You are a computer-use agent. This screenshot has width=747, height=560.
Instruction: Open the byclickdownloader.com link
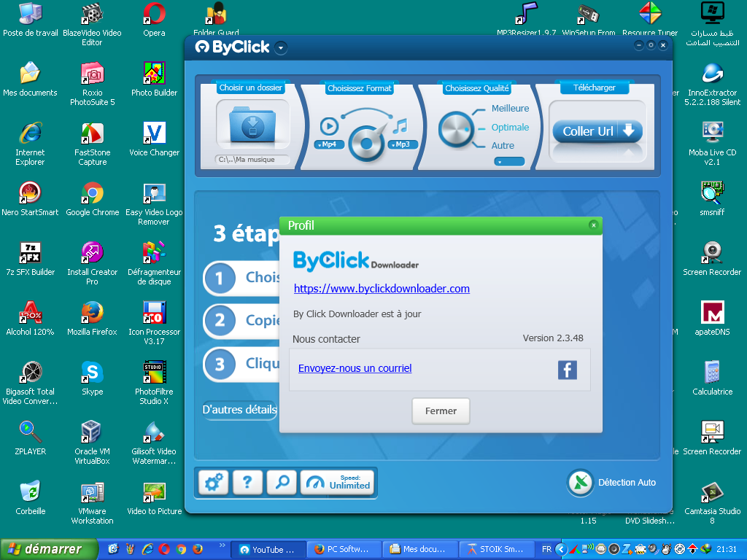[x=382, y=288]
